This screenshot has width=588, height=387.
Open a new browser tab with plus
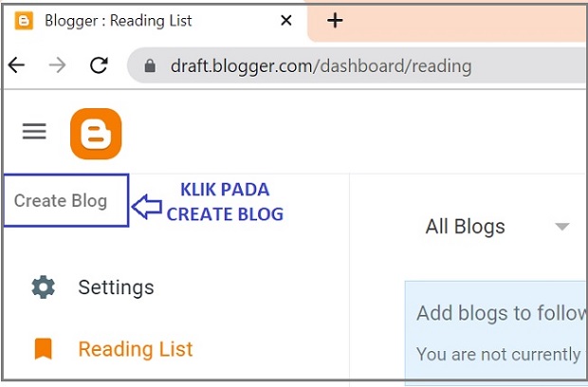click(x=334, y=20)
